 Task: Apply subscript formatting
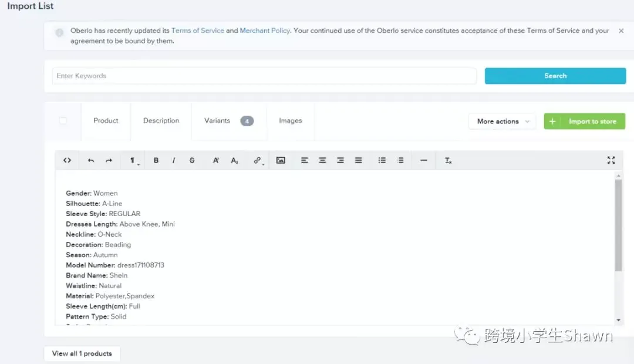(x=234, y=160)
